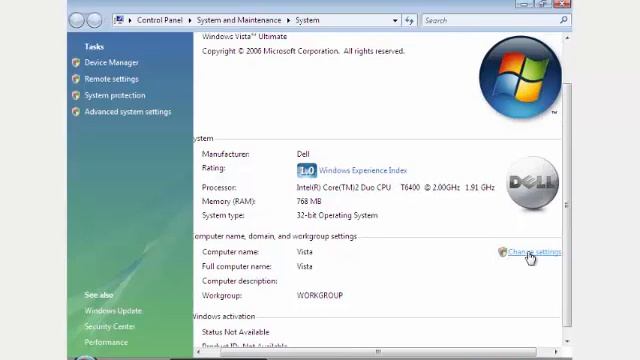Click the search magnifier icon
The image size is (640, 360).
pyautogui.click(x=564, y=20)
